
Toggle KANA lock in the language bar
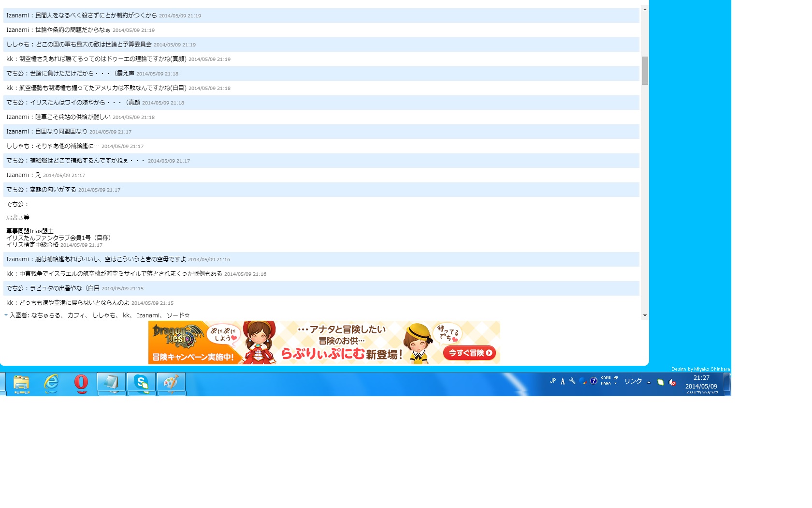coord(606,384)
